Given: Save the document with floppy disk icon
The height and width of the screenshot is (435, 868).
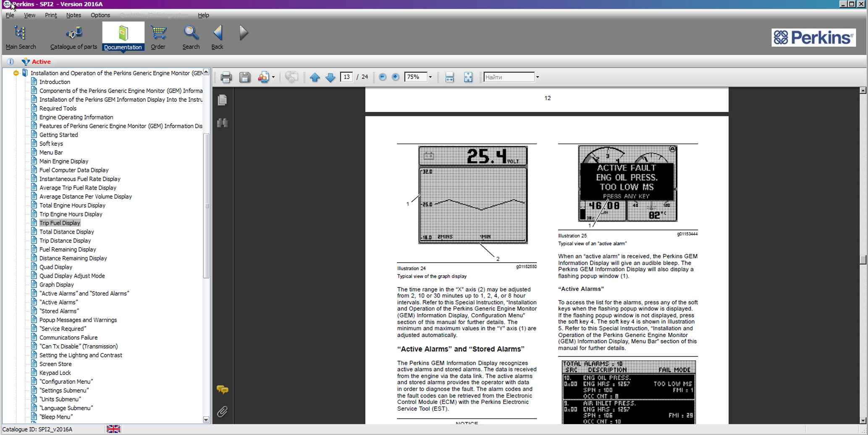Looking at the screenshot, I should pos(245,77).
